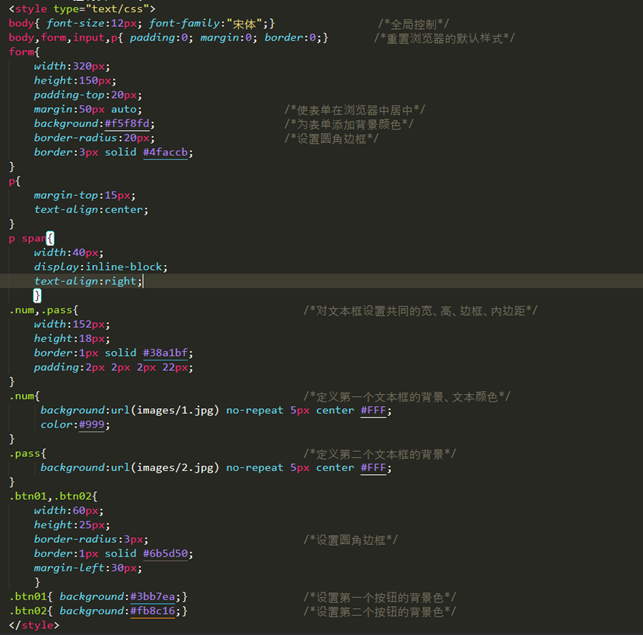Click the comment '/*定义第二个文本框的背景*/'

pyautogui.click(x=380, y=454)
